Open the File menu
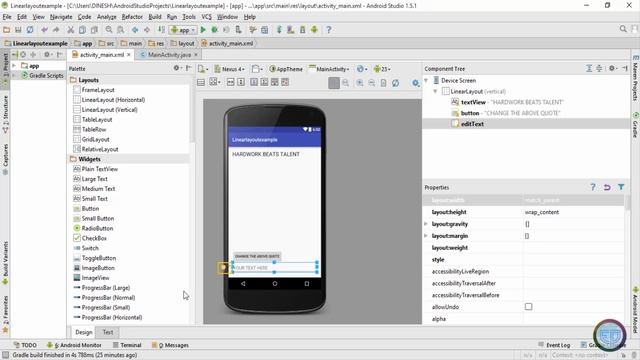 tap(7, 17)
